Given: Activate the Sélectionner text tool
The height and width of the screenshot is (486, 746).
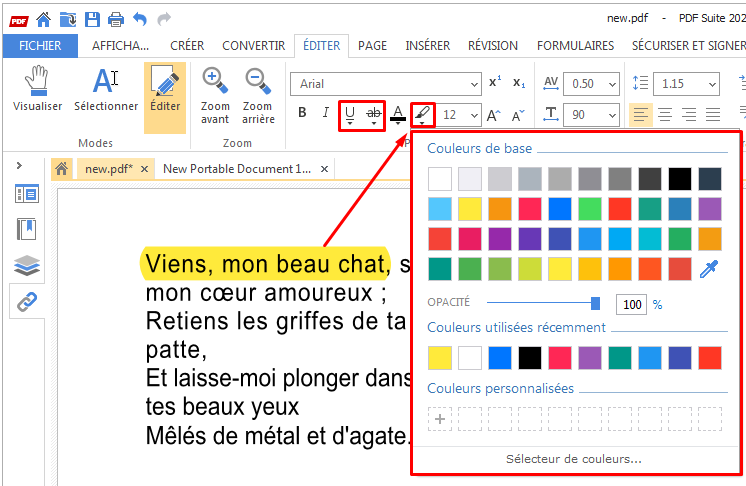Looking at the screenshot, I should point(106,89).
